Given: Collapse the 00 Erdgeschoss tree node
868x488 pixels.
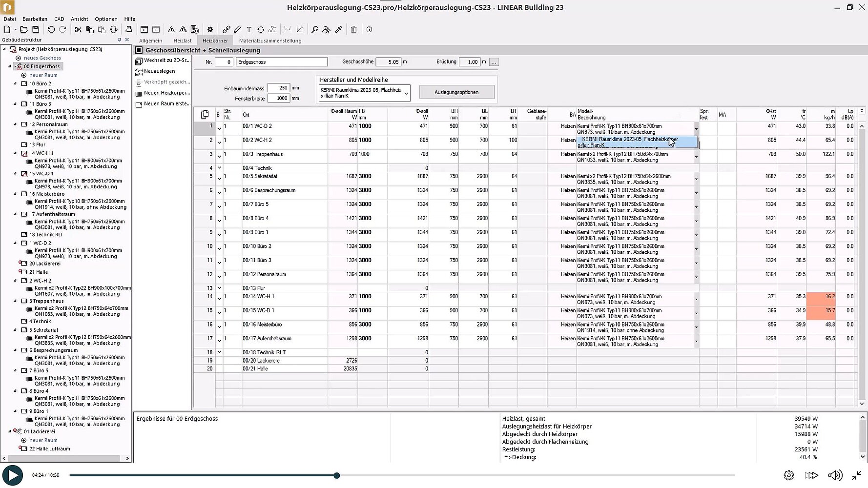Looking at the screenshot, I should pyautogui.click(x=9, y=66).
